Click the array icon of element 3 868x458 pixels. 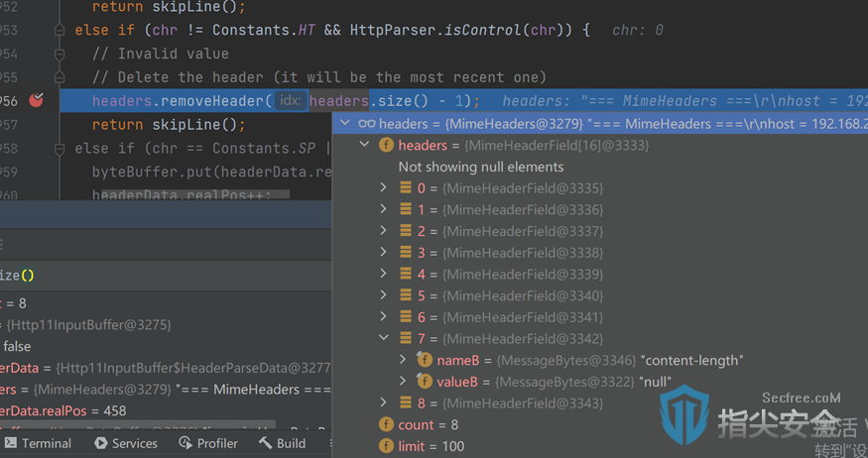click(x=406, y=252)
